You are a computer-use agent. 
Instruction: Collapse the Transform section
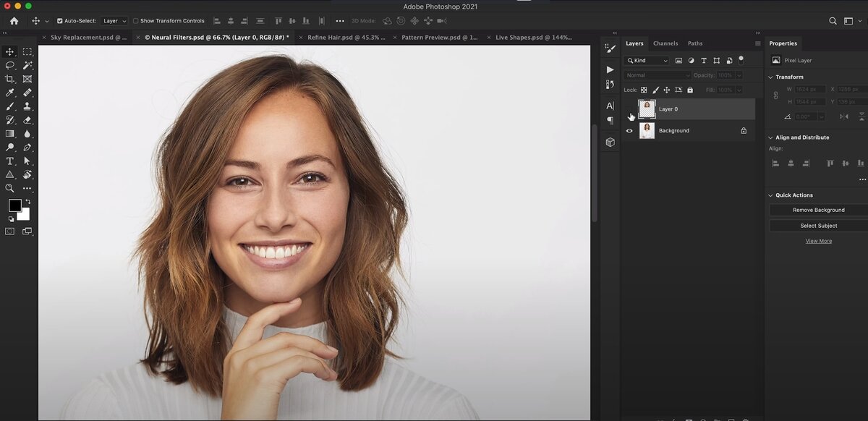(x=771, y=77)
